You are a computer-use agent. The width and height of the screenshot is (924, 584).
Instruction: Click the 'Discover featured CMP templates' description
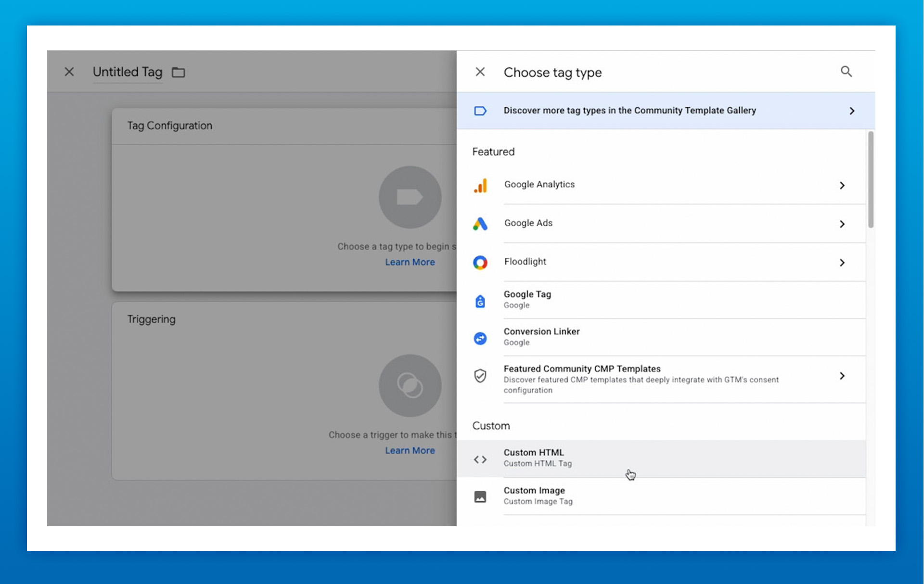click(641, 385)
